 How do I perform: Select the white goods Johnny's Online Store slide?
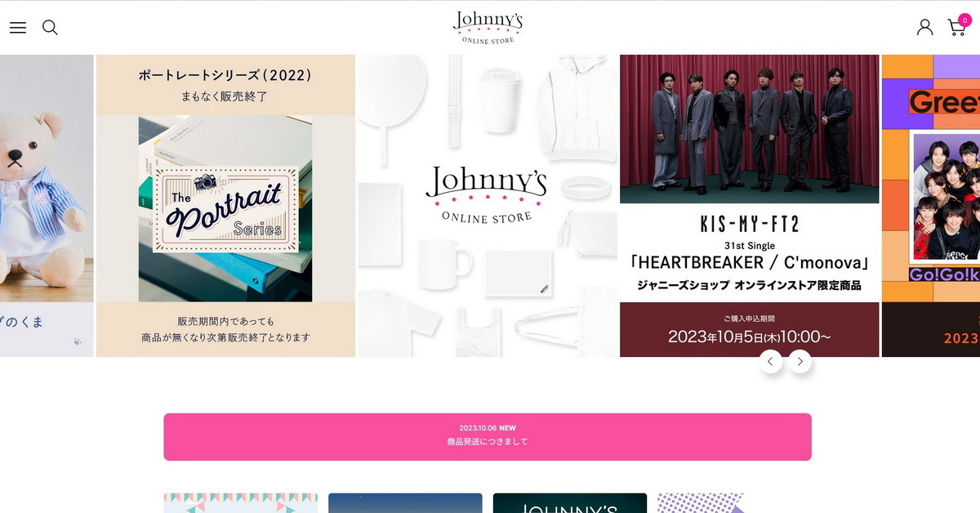coord(488,205)
